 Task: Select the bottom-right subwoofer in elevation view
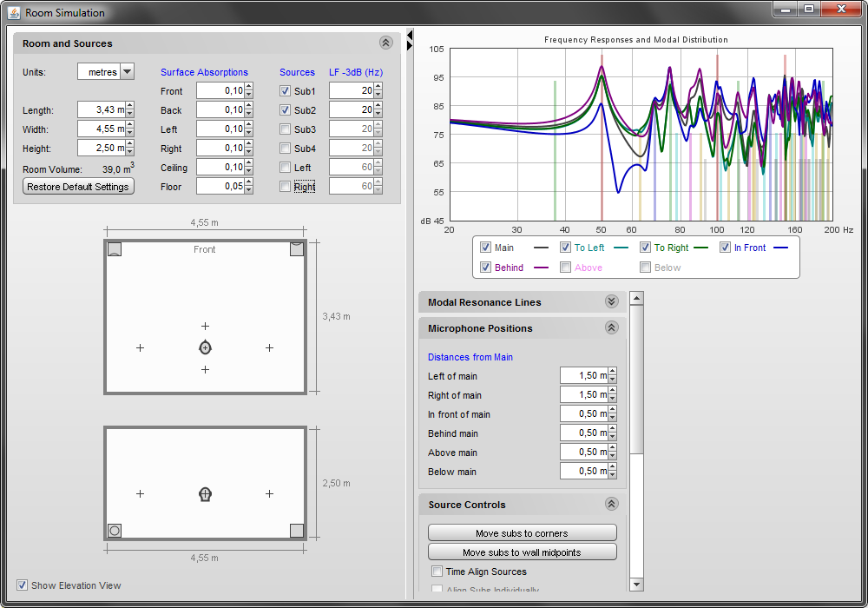[297, 531]
